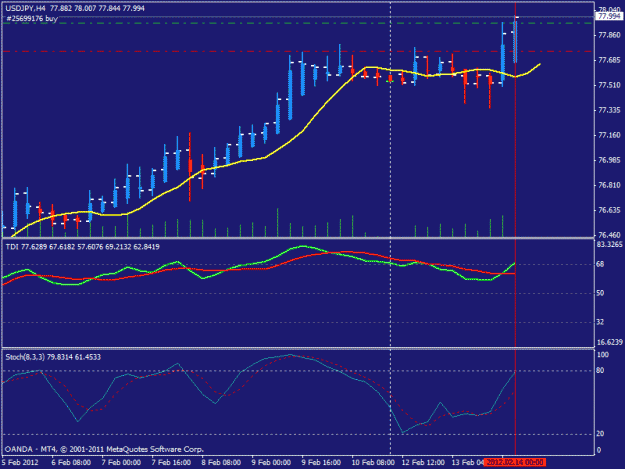Screen dimensions: 625x469
Task: Click the TDI level 32 label
Action: tap(600, 322)
